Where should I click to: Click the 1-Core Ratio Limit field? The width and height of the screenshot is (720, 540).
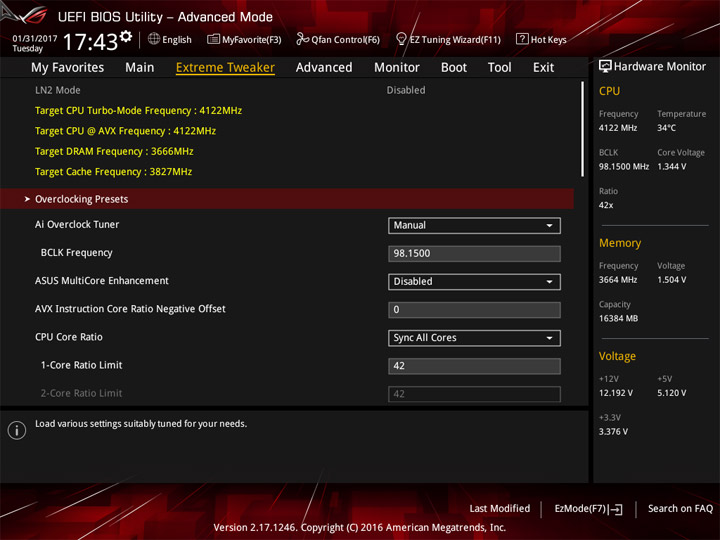point(474,366)
